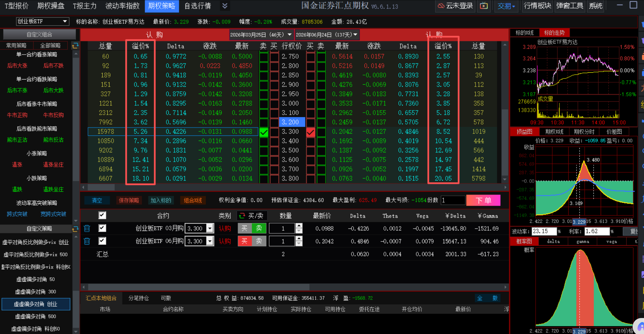Select the 全部策略 tab
The width and height of the screenshot is (644, 334).
[50, 45]
